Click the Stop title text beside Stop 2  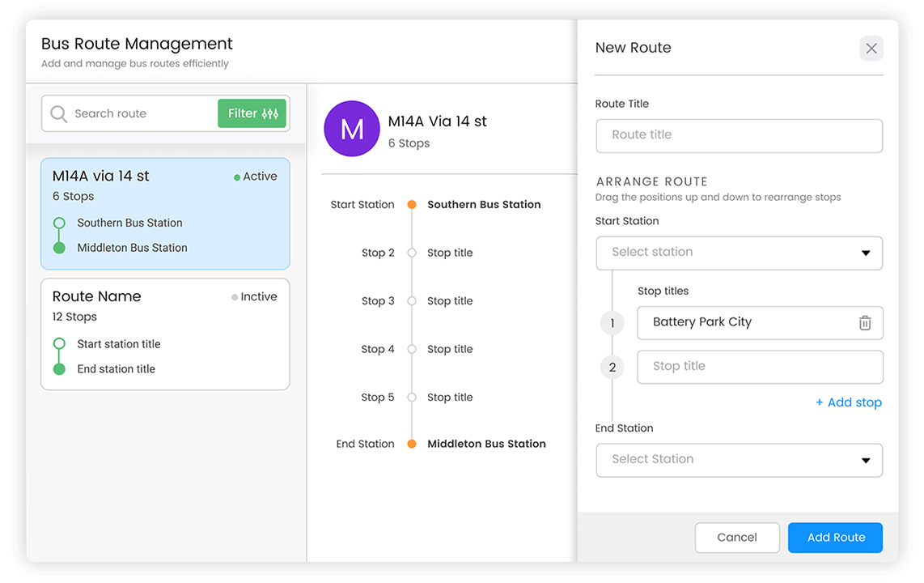[450, 253]
